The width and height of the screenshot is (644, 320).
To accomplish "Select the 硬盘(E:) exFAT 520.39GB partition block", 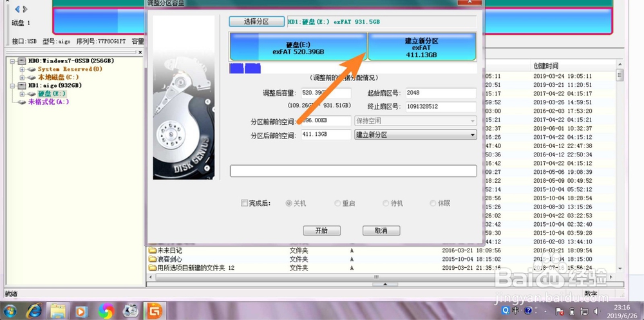I will pos(298,47).
